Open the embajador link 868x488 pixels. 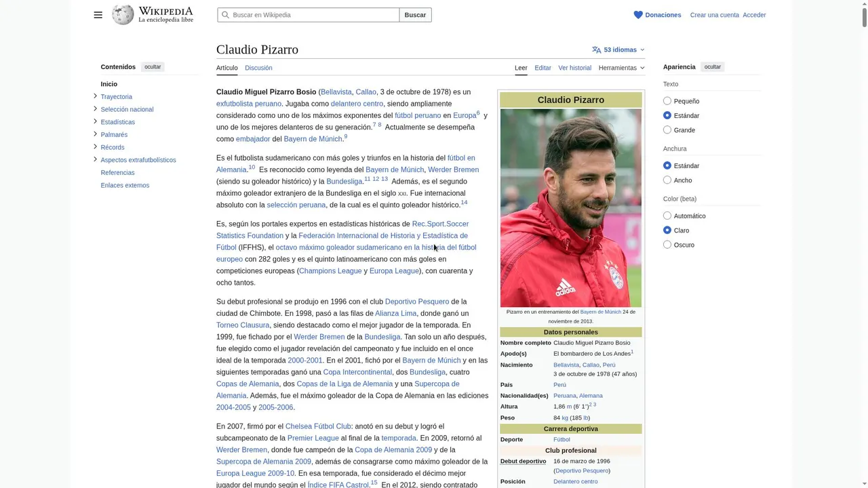(x=253, y=139)
